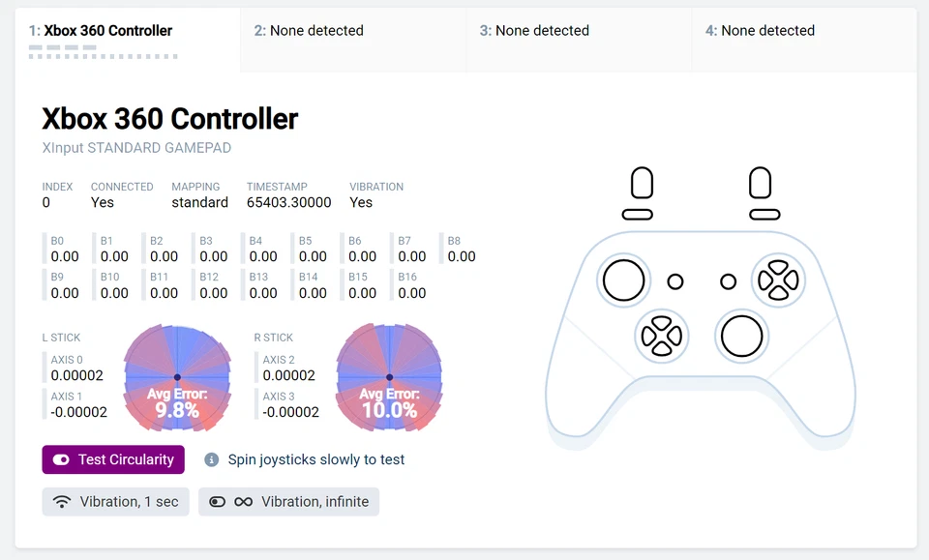Switch to gamepad slot 4 tab
The image size is (929, 560).
804,41
